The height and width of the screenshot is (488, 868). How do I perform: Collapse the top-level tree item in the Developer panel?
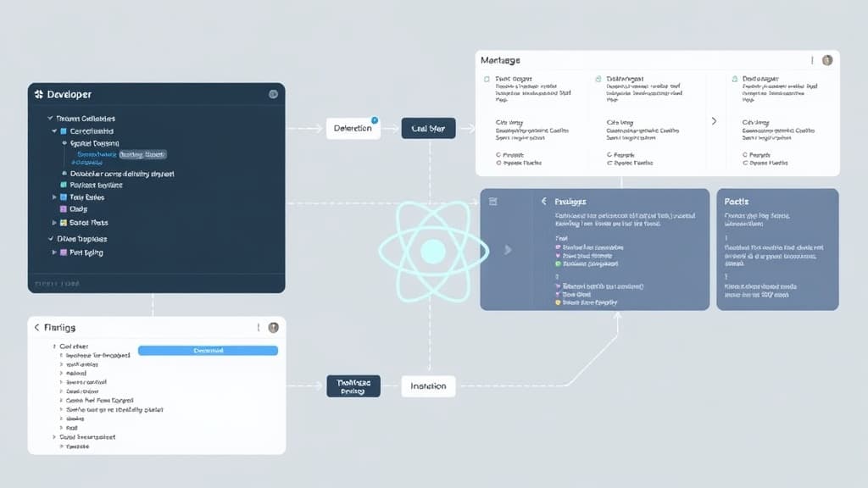pos(51,118)
